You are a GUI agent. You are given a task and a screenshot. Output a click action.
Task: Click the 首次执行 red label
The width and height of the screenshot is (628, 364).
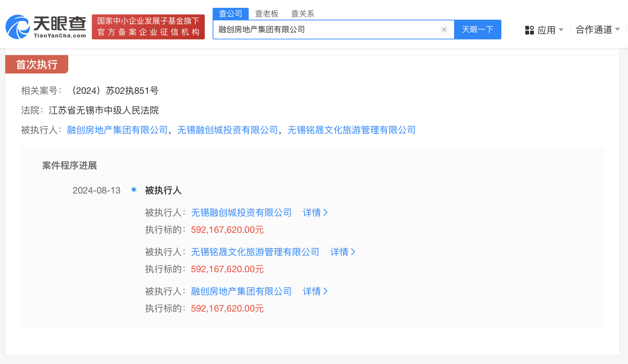37,64
